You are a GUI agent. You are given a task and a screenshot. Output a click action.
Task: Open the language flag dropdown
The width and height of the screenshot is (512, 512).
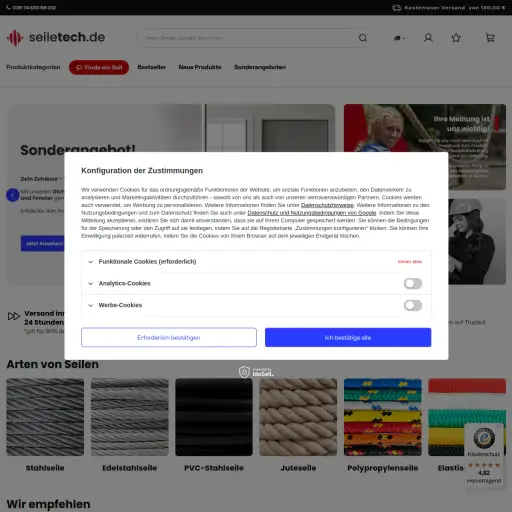coord(399,38)
